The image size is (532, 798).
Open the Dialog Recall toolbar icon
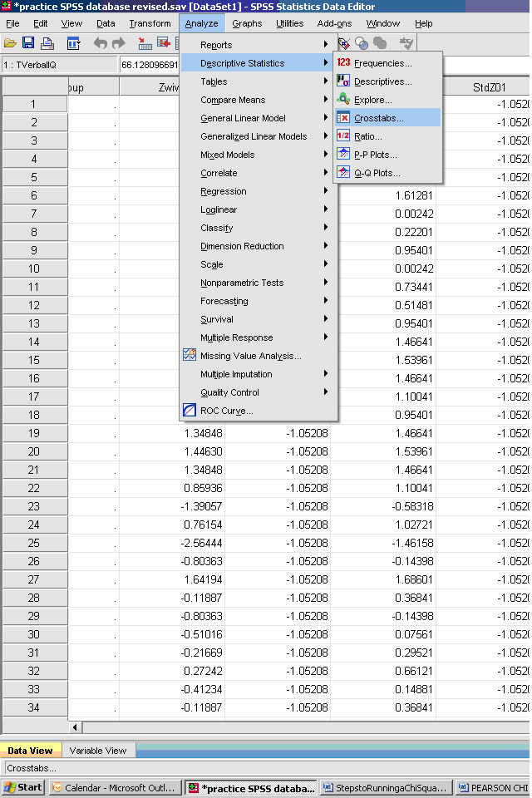click(73, 43)
